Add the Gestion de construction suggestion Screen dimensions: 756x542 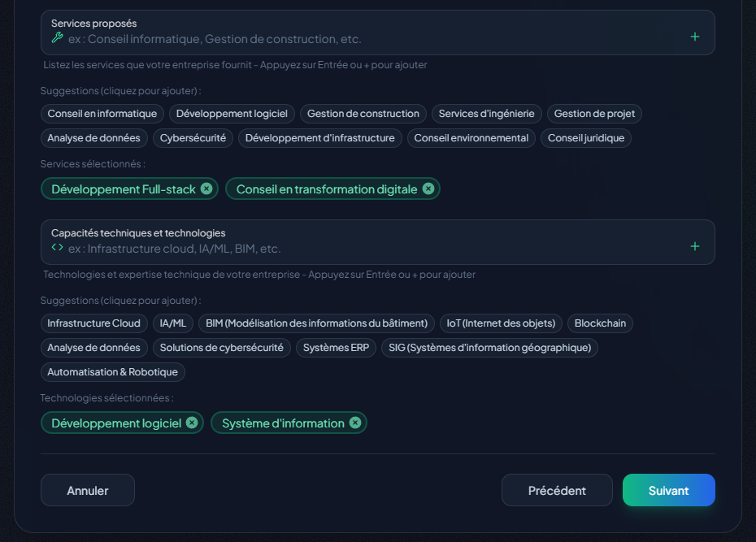pos(363,114)
